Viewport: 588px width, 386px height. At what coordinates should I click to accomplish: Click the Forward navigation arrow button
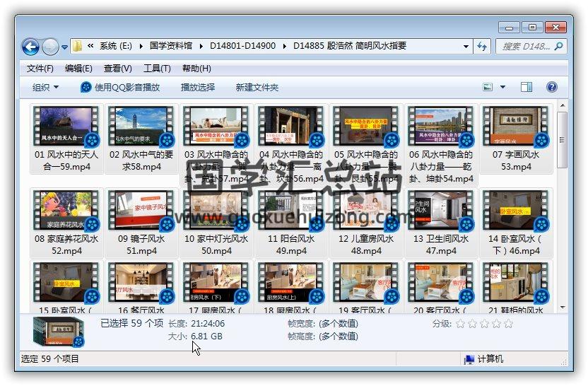(50, 47)
